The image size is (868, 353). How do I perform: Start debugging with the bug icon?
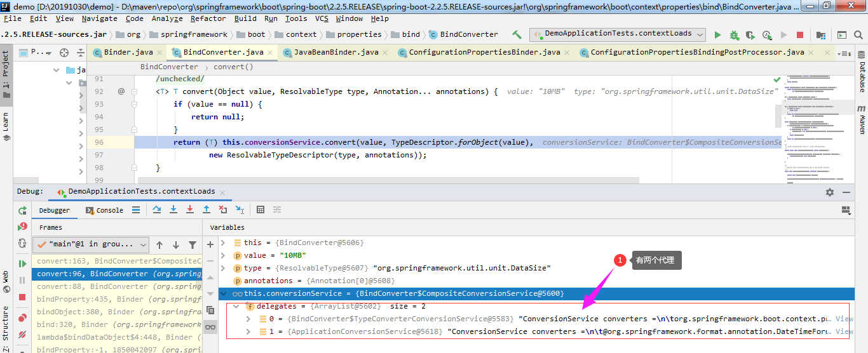tap(734, 34)
